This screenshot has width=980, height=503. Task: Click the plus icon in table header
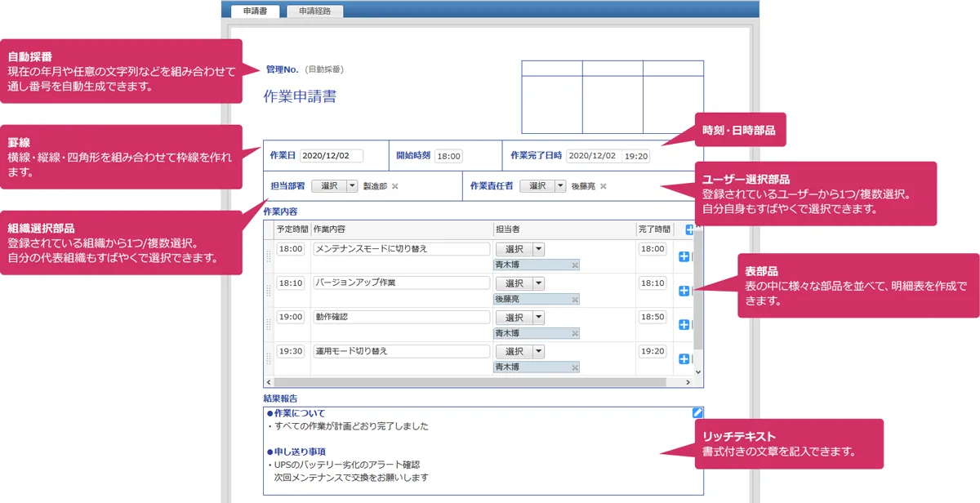(690, 229)
